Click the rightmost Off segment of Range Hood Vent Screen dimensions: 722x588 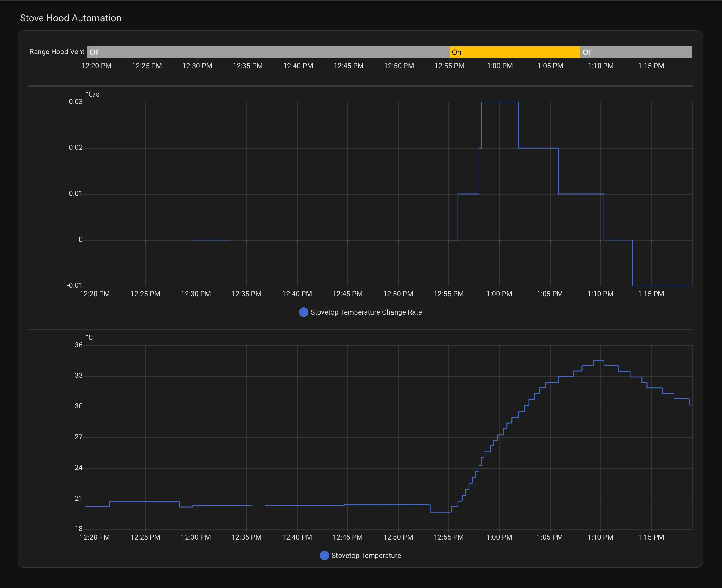637,52
